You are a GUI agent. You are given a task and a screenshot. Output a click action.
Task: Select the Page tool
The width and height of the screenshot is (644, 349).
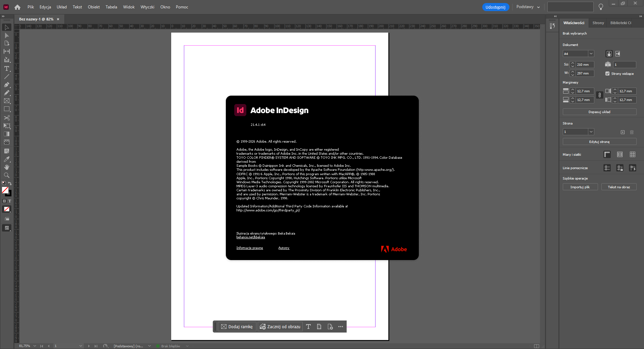pyautogui.click(x=7, y=43)
